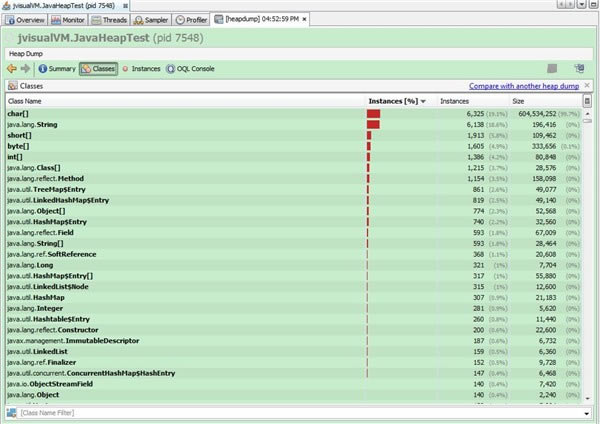Image resolution: width=600 pixels, height=424 pixels.
Task: Click the back arrow in heap dump toolbar
Action: [x=12, y=69]
